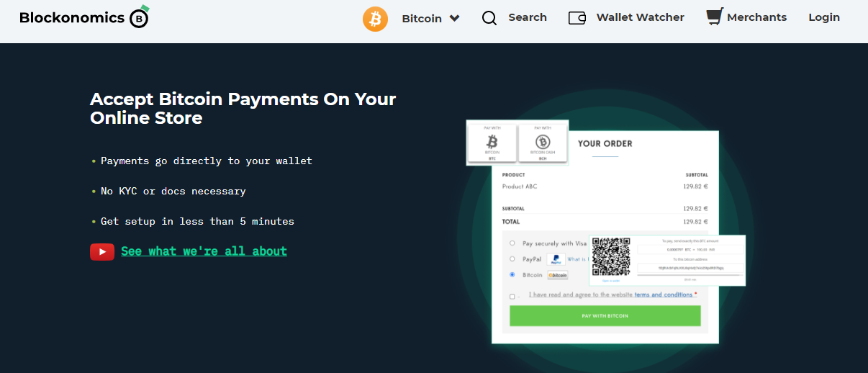Open the Wallet Watcher menu item
Screen dimensions: 868x373
click(640, 17)
